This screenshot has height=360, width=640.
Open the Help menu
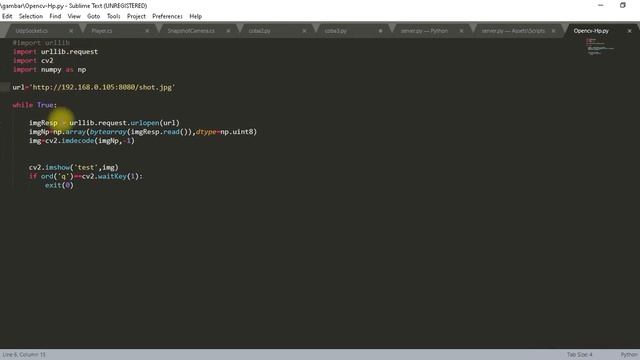pyautogui.click(x=196, y=16)
